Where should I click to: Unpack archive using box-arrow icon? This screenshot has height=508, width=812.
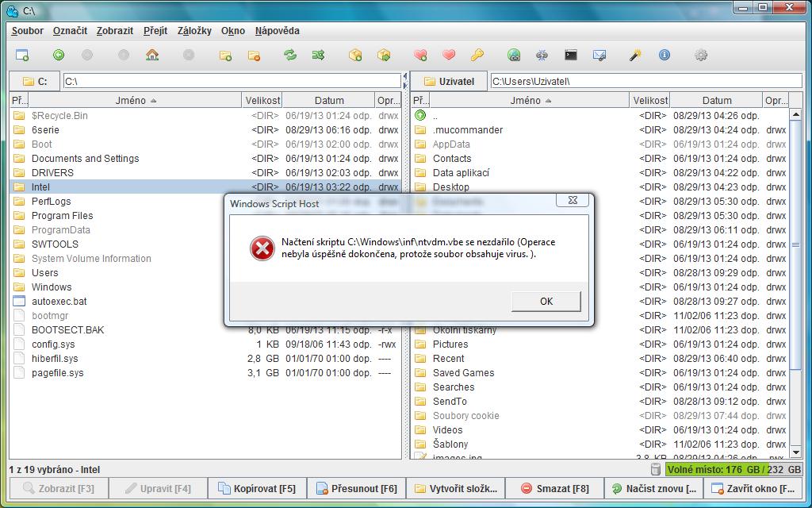384,55
